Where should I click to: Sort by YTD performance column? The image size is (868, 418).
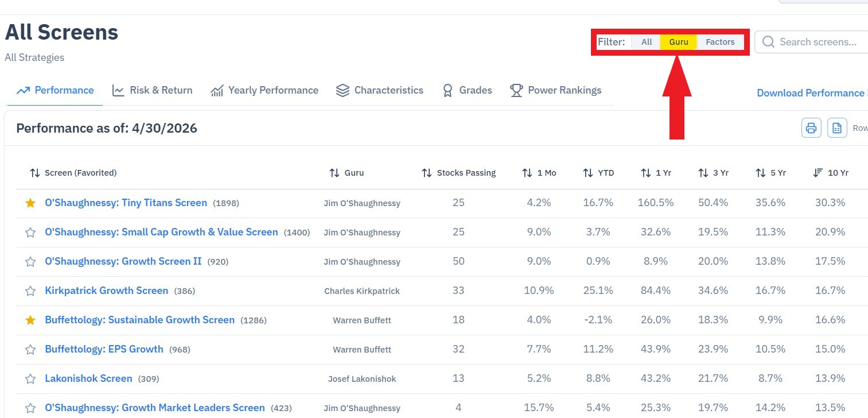tap(598, 173)
